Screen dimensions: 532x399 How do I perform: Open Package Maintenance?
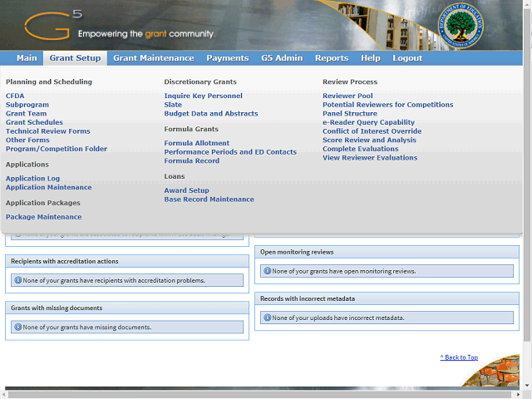click(43, 217)
